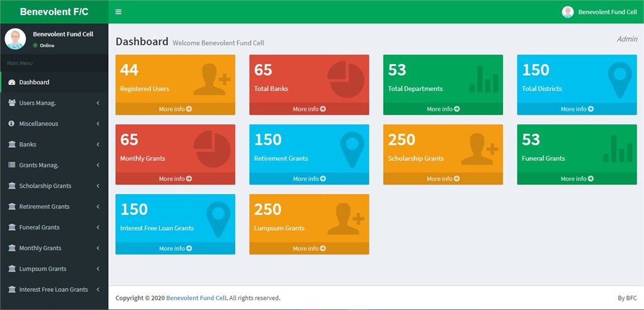Open the user profile avatar in top bar
Viewport: 644px width, 310px height.
568,12
